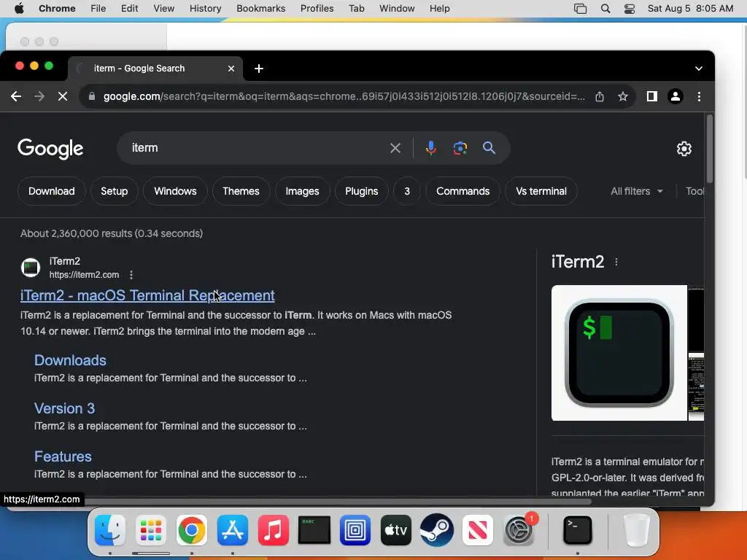747x560 pixels.
Task: Open the Features sitelink
Action: coord(63,456)
